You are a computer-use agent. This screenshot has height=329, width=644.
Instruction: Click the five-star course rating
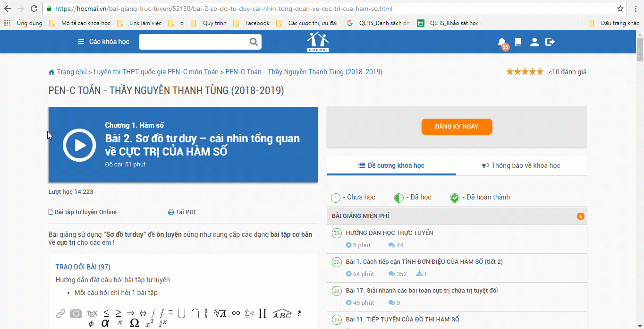pyautogui.click(x=525, y=72)
